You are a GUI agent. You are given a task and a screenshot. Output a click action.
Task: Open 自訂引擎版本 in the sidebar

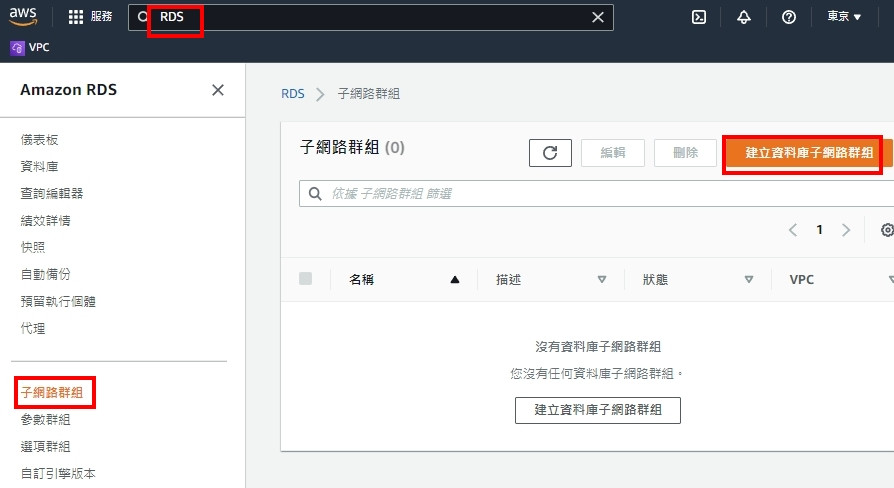[58, 473]
